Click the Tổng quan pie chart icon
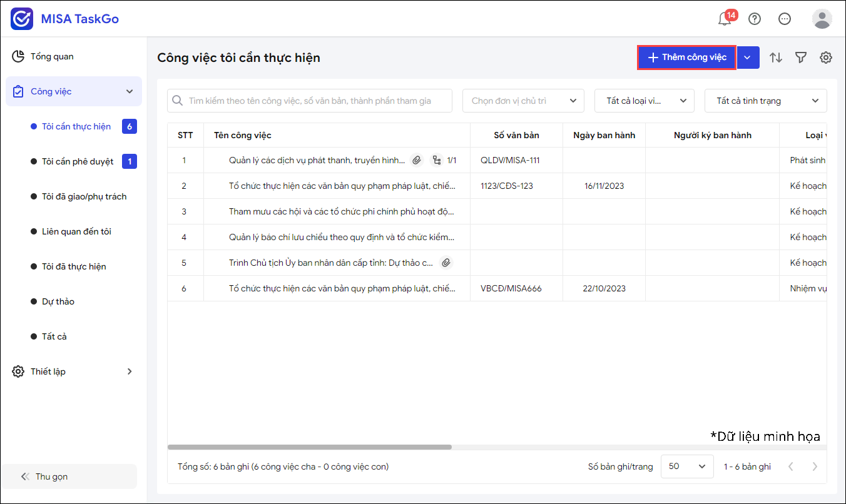This screenshot has height=504, width=846. 19,56
